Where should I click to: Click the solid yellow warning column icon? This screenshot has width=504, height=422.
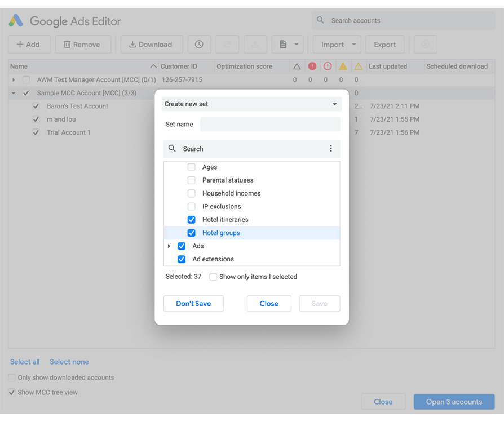point(343,66)
